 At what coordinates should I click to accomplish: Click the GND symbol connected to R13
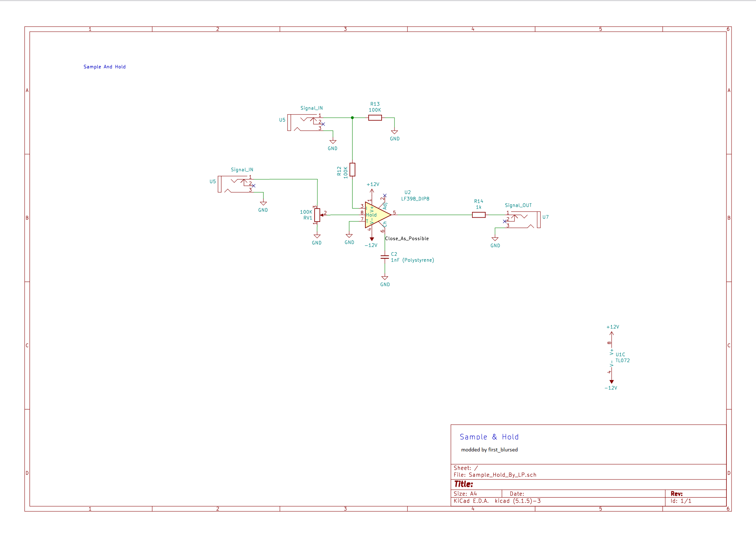coord(394,133)
